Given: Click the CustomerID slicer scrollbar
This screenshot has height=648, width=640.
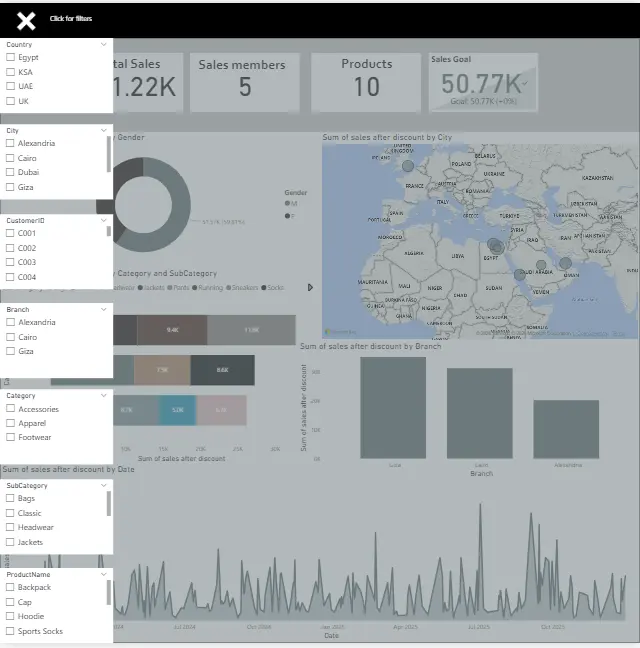Looking at the screenshot, I should pos(109,231).
